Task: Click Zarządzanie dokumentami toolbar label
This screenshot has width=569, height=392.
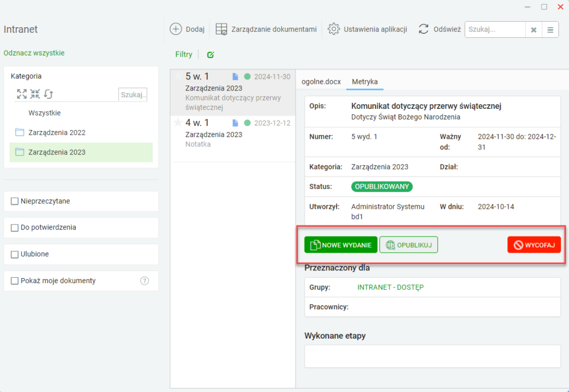Action: point(274,29)
